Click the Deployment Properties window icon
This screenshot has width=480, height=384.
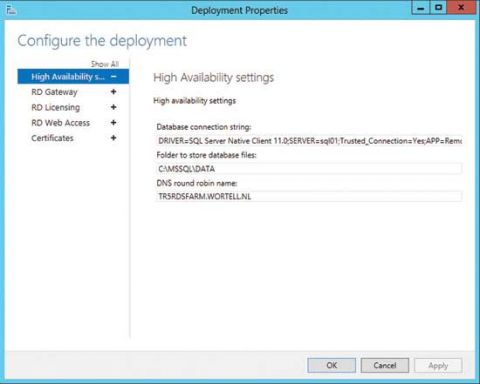pyautogui.click(x=11, y=10)
